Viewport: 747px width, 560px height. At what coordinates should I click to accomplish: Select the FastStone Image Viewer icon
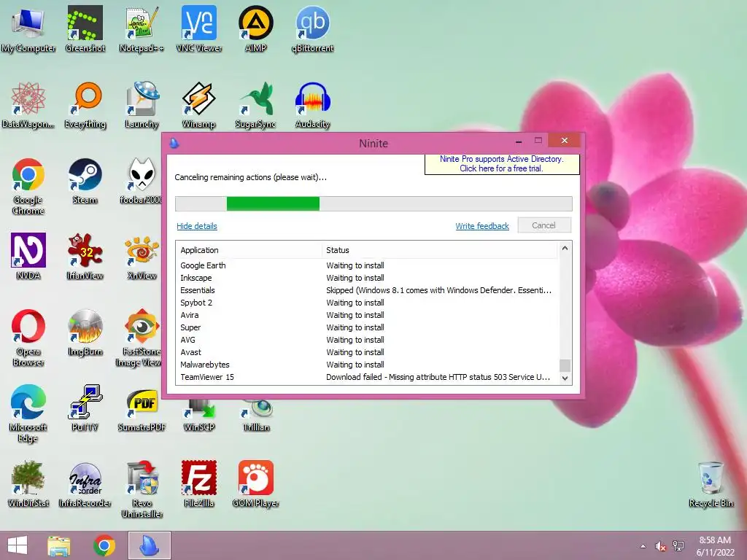(139, 338)
